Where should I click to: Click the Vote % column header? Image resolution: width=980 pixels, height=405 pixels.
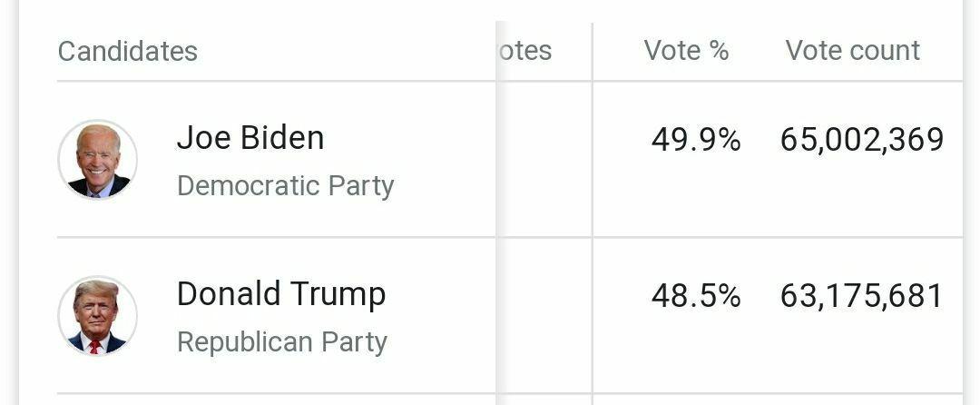686,51
